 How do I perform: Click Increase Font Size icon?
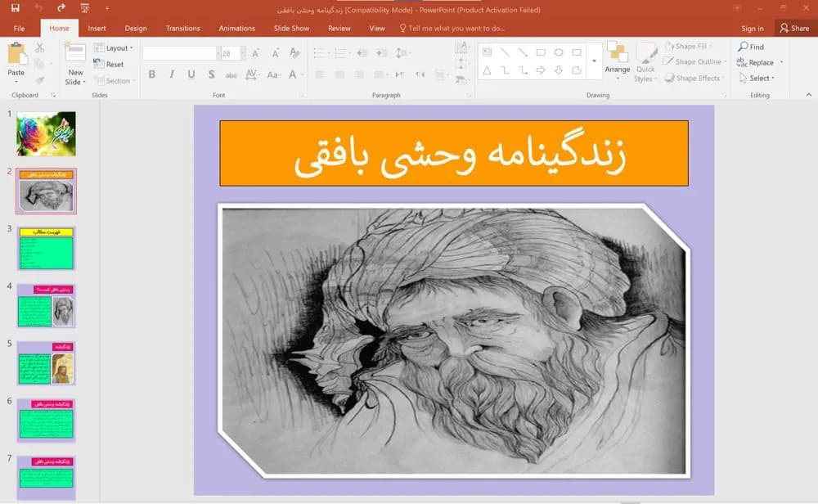coord(255,53)
